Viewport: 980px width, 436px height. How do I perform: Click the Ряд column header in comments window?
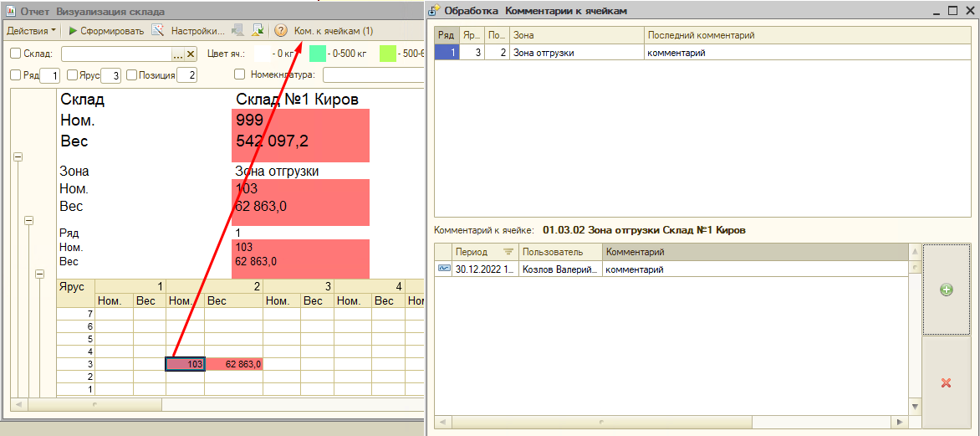(x=447, y=35)
